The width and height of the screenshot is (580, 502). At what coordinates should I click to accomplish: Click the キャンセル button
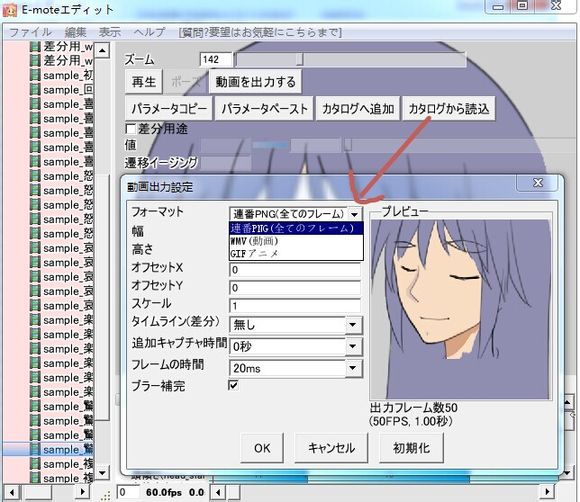tap(331, 448)
